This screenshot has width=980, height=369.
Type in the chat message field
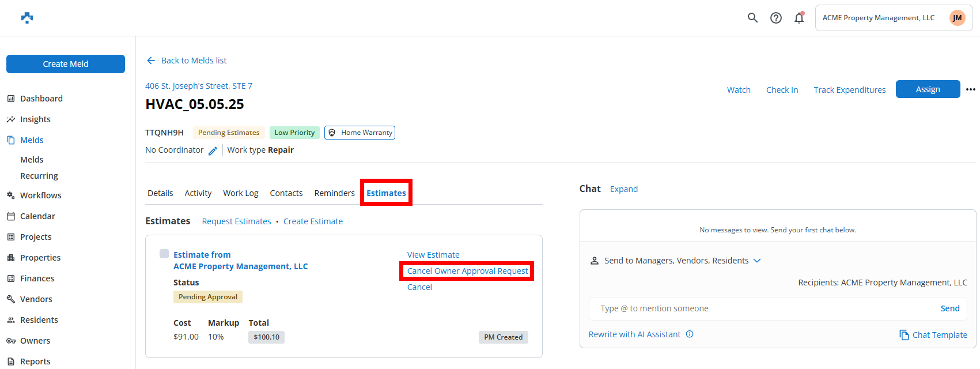pyautogui.click(x=766, y=308)
